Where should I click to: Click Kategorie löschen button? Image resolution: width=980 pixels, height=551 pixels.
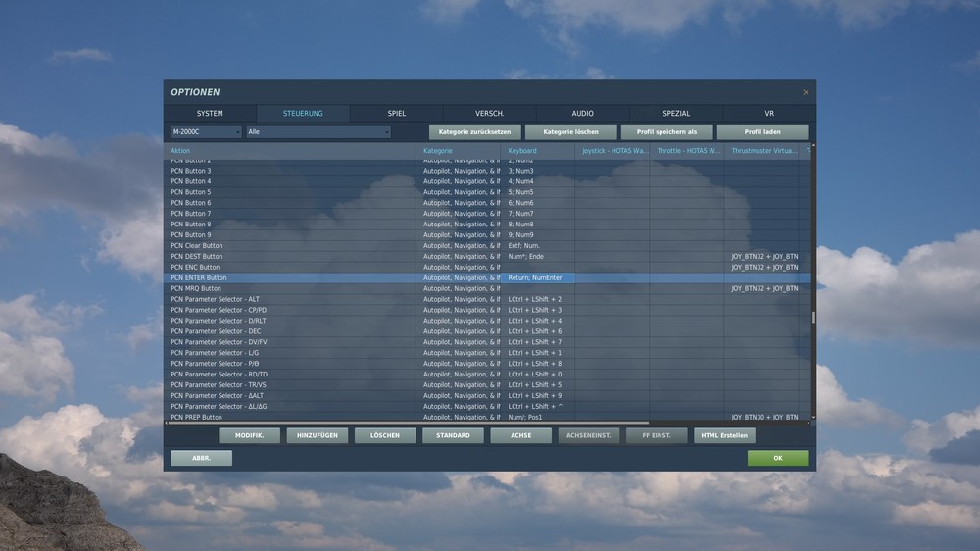click(570, 132)
